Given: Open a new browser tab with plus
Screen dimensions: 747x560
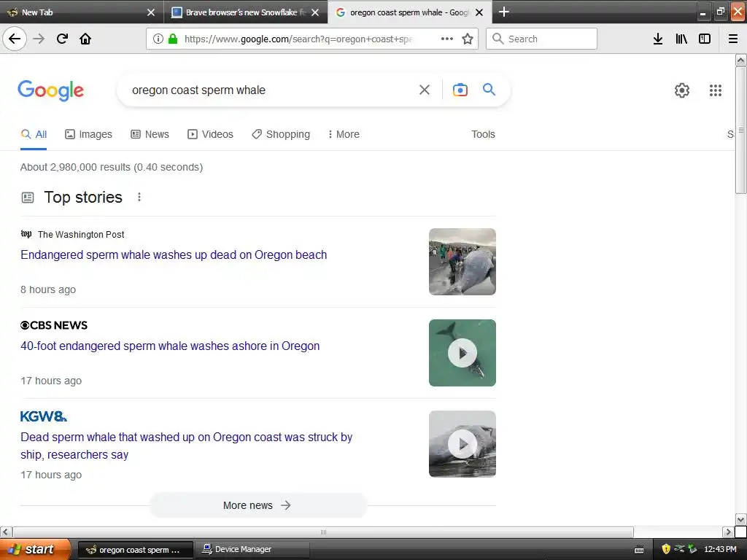Looking at the screenshot, I should 503,12.
